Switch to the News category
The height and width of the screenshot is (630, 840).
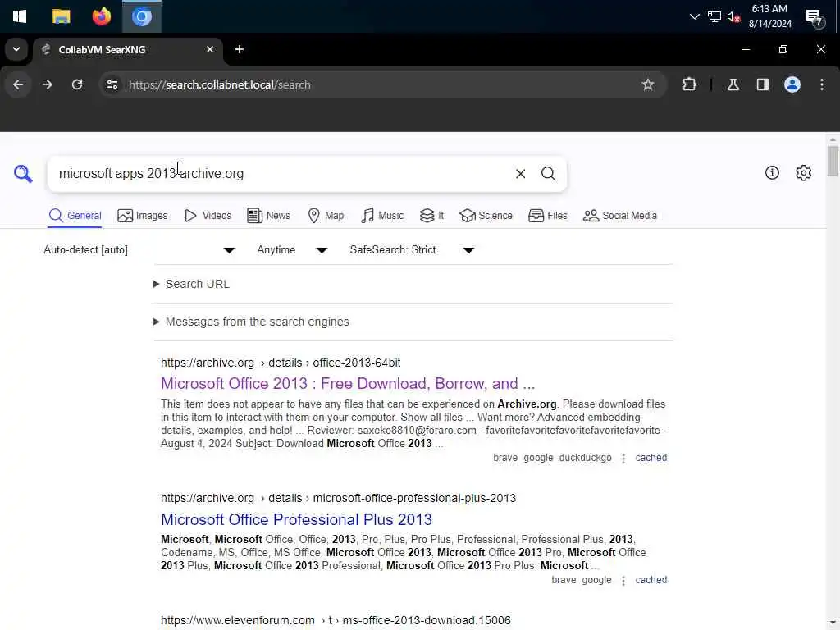(x=269, y=216)
